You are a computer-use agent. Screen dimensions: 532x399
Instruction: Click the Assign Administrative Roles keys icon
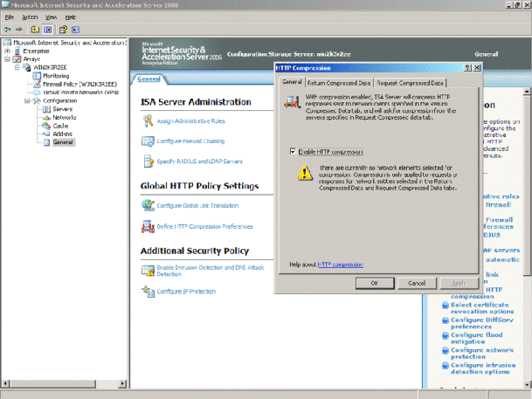point(148,121)
